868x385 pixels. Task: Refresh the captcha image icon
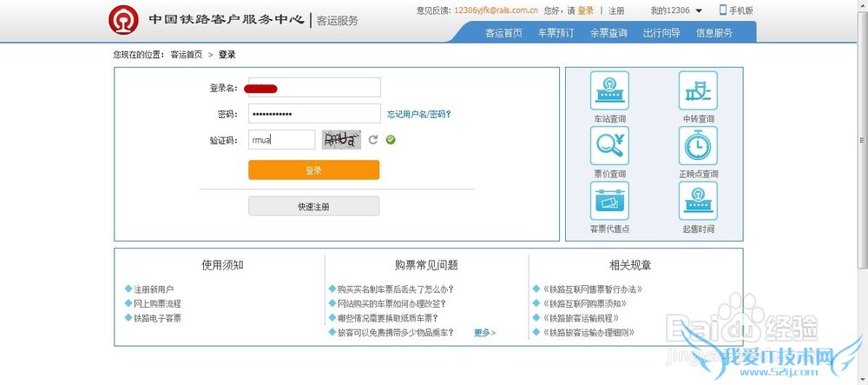(373, 140)
